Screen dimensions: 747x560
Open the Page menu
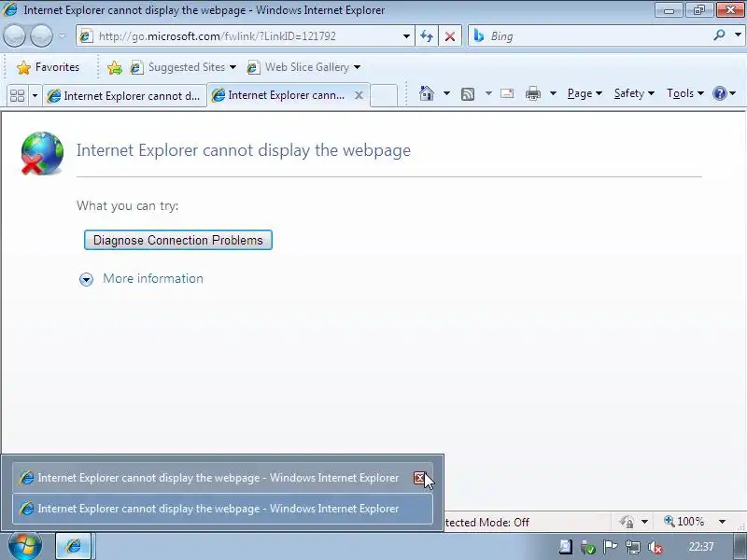click(x=585, y=93)
